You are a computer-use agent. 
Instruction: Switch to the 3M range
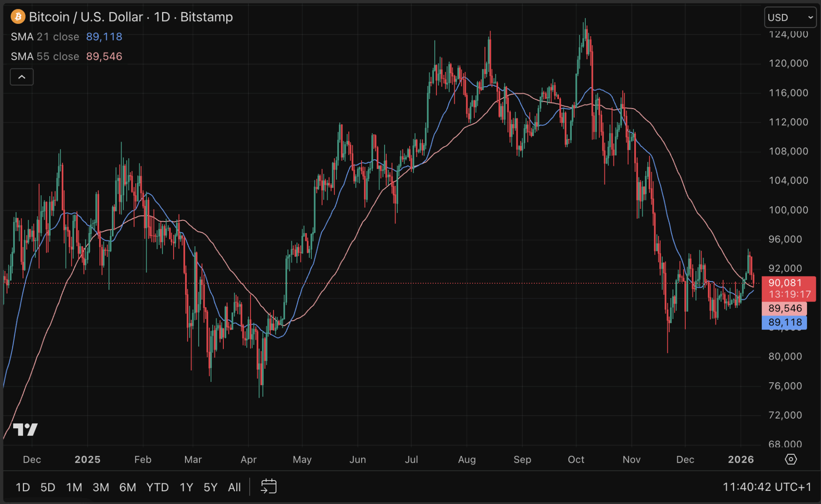coord(101,487)
